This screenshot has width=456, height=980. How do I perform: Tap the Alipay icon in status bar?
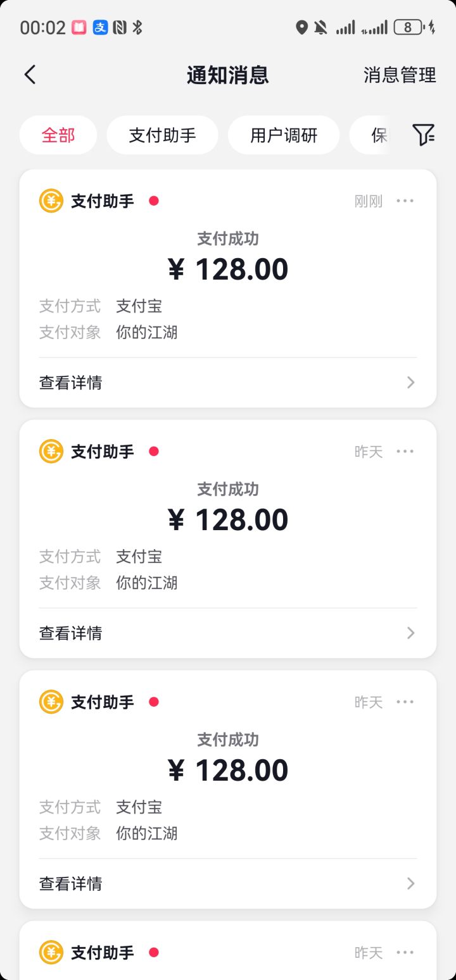(x=100, y=27)
